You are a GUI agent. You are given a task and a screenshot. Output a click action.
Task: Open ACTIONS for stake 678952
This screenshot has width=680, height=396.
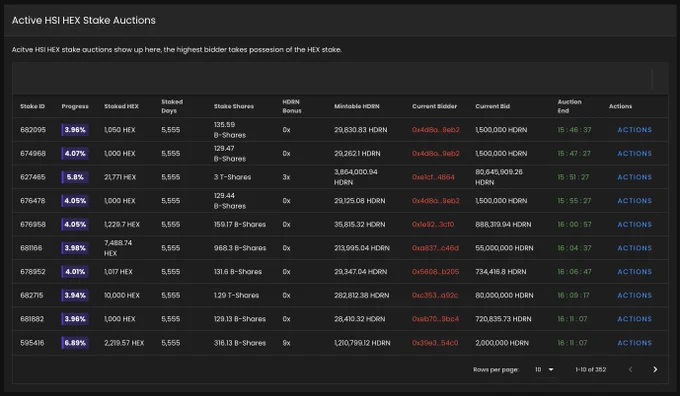click(634, 272)
